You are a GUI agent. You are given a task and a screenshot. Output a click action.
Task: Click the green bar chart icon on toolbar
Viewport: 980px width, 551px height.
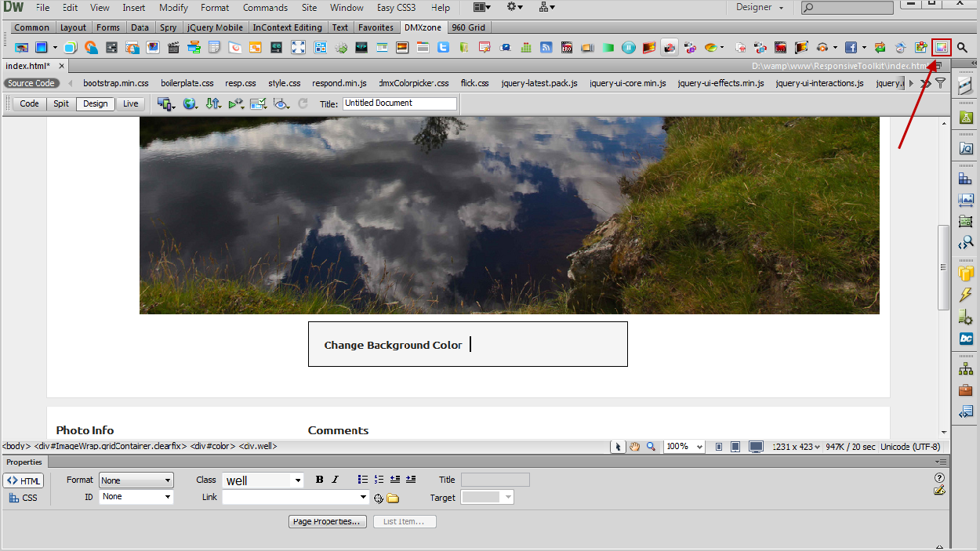(526, 48)
